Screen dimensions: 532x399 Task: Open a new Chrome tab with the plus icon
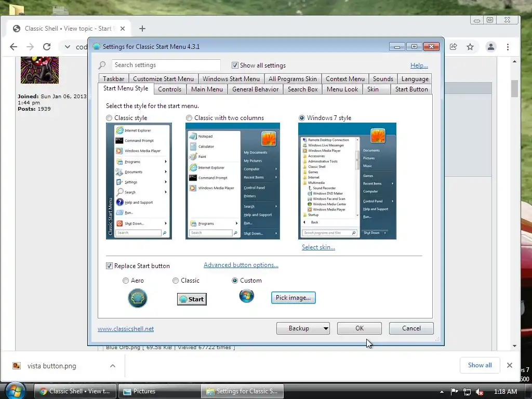point(142,29)
